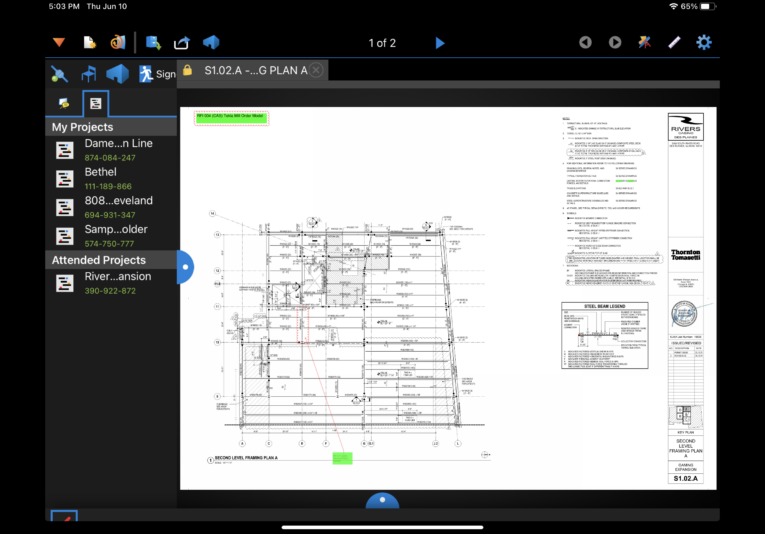Click the orange spiral book icon

pyautogui.click(x=117, y=42)
